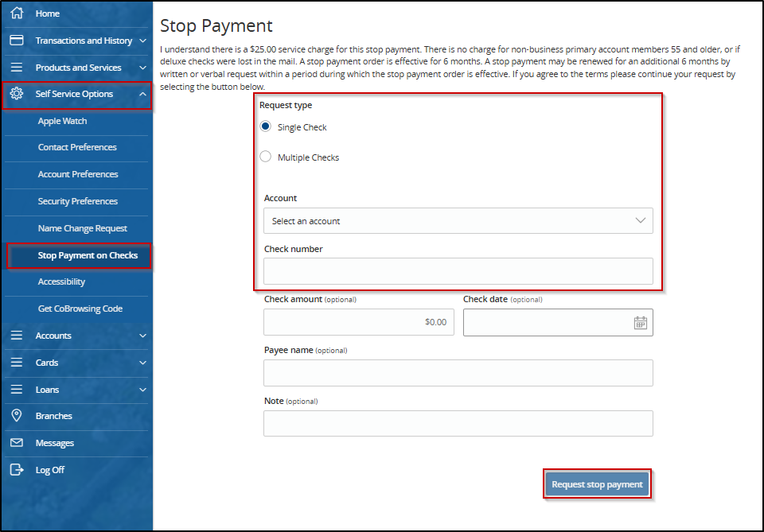Collapse the Self Service Options section
Screen dimensions: 764x532
pos(143,94)
